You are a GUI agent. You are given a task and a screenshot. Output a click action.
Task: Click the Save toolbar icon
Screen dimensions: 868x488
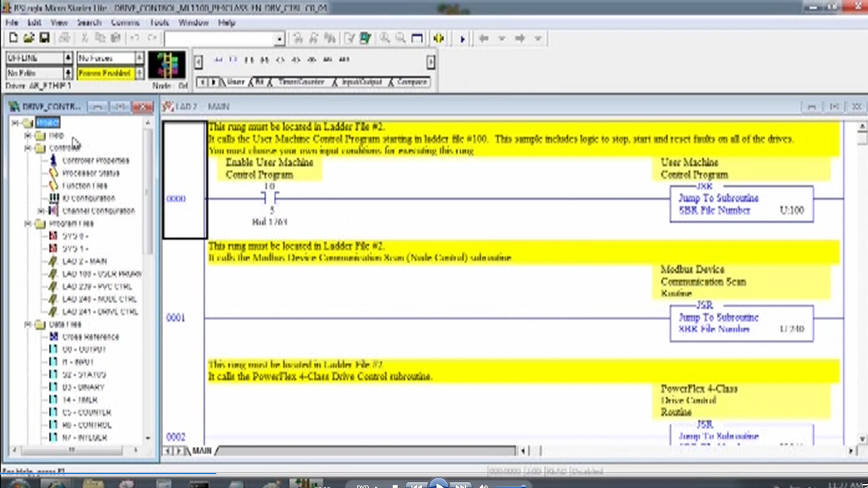coord(44,39)
